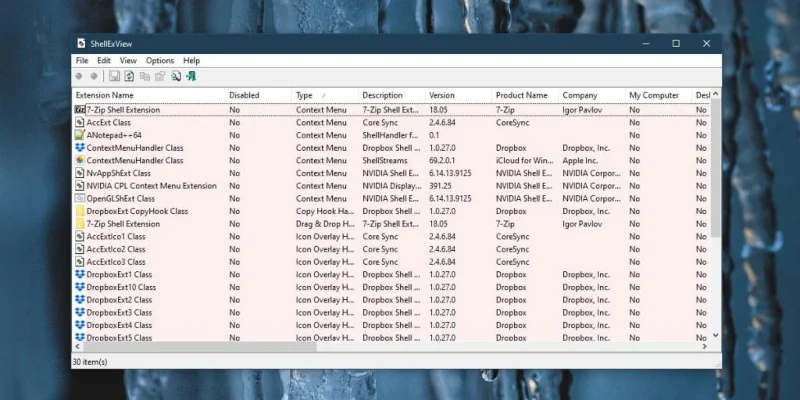Viewport: 800px width, 400px height.
Task: Click the Find magnifier toolbar icon
Action: 176,76
